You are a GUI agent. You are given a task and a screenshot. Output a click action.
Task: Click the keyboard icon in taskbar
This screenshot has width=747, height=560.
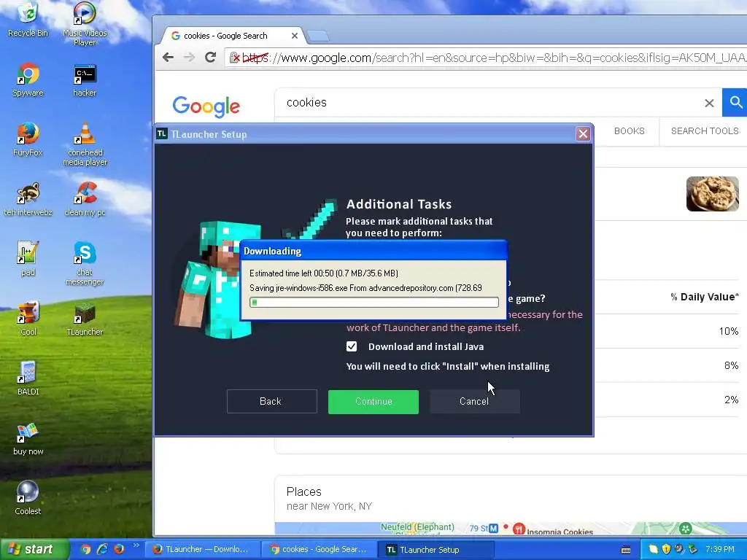click(626, 550)
